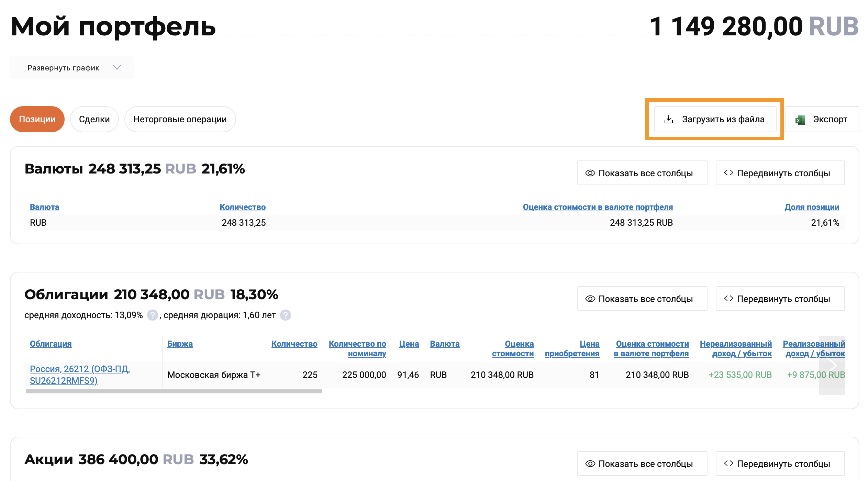
Task: Click the eye icon in Валюты section
Action: tap(590, 173)
